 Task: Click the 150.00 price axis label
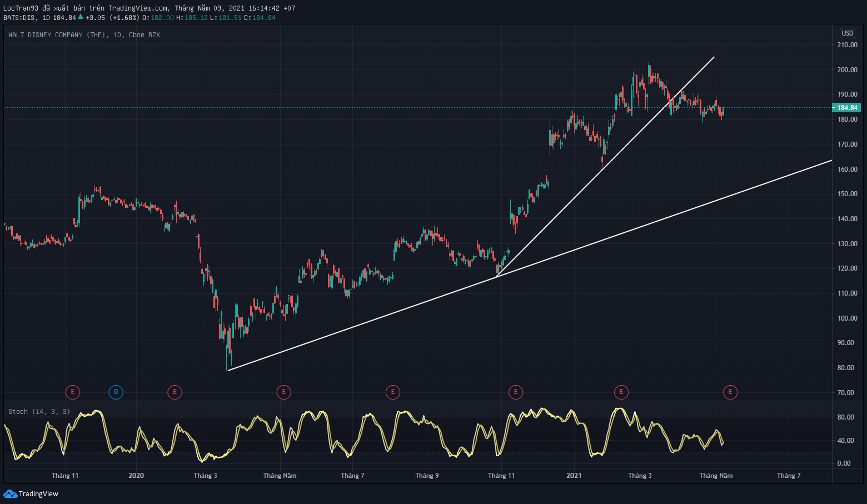coord(847,194)
